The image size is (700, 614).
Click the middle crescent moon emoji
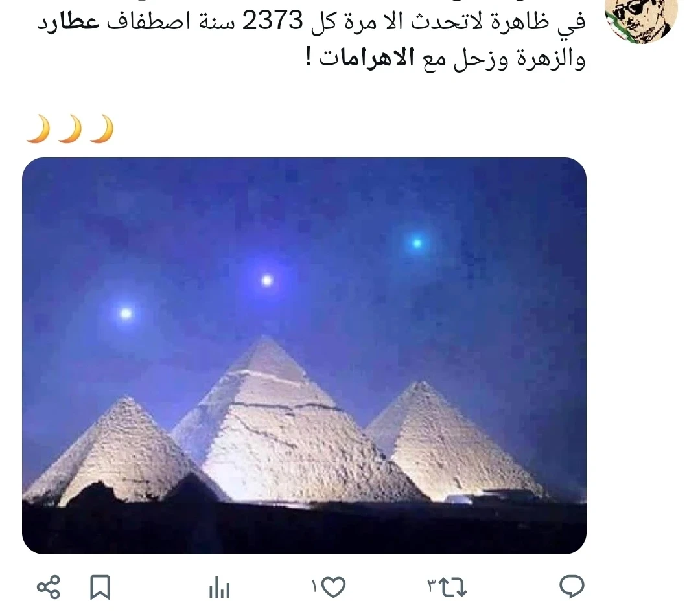coord(69,129)
